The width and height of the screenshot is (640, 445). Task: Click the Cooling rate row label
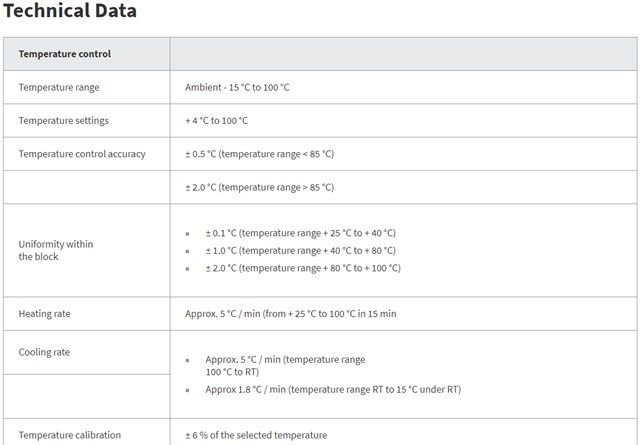tap(44, 352)
